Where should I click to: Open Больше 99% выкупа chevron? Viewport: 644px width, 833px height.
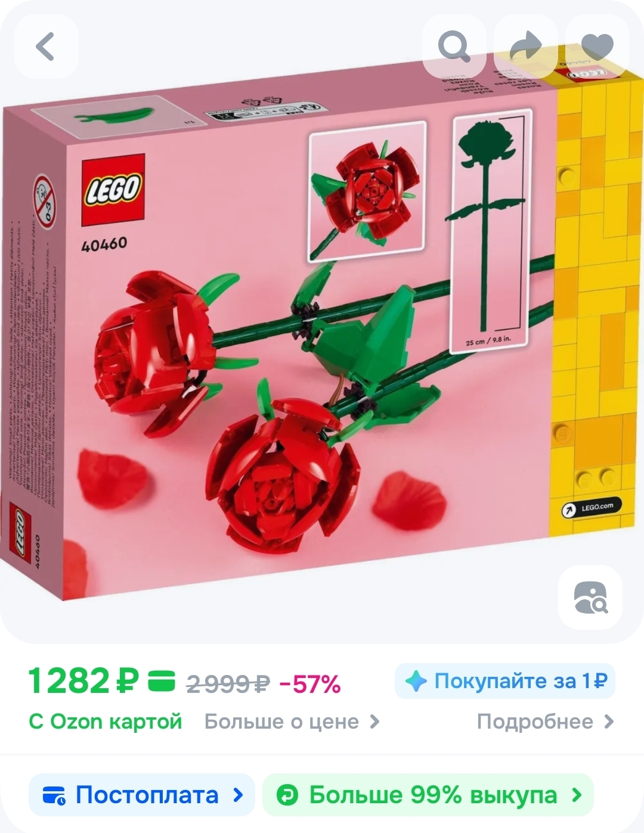click(577, 795)
